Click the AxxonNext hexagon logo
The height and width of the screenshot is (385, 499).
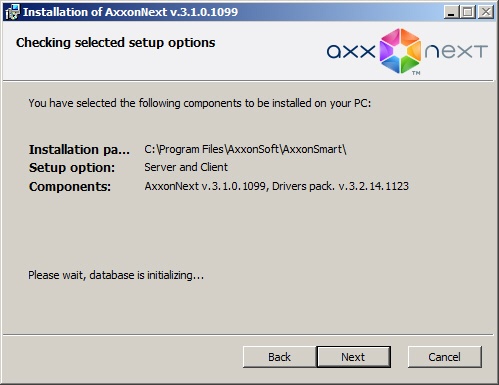(400, 51)
